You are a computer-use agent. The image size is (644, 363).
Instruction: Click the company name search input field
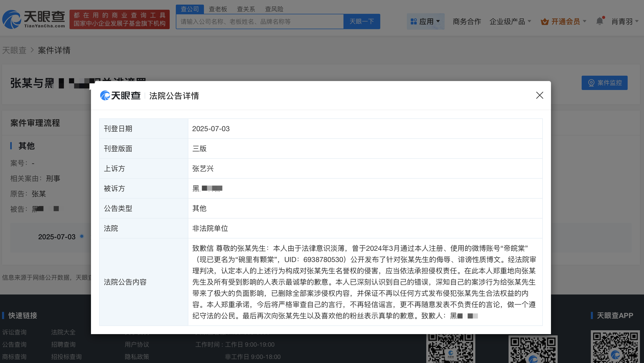[260, 21]
